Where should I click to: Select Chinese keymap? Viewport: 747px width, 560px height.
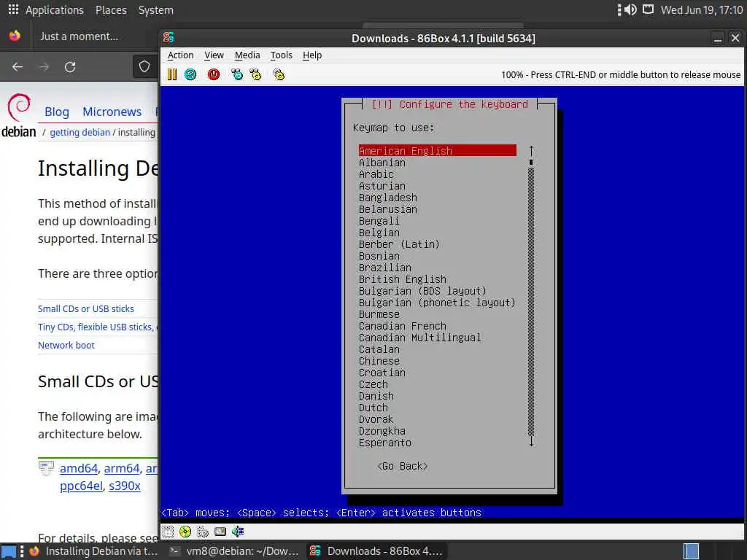379,361
